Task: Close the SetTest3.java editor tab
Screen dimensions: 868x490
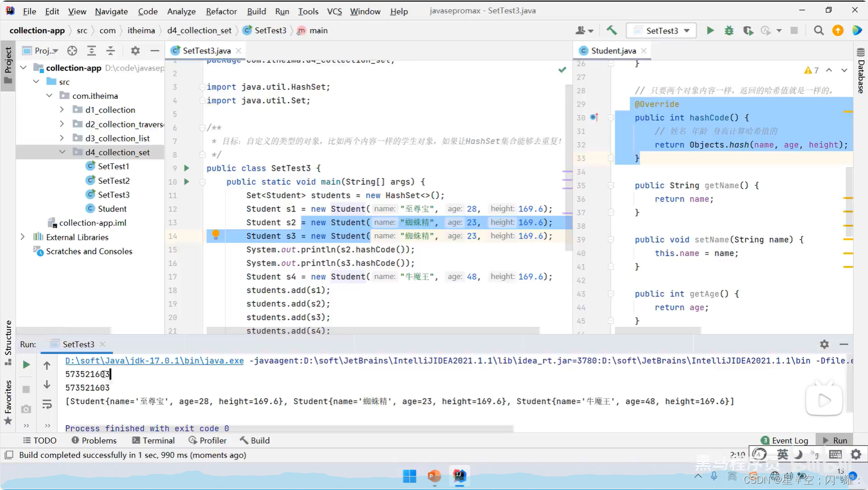Action: [x=239, y=51]
